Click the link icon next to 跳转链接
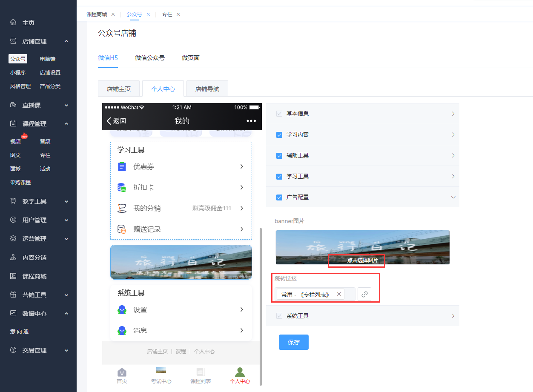The width and height of the screenshot is (533, 392). [364, 294]
